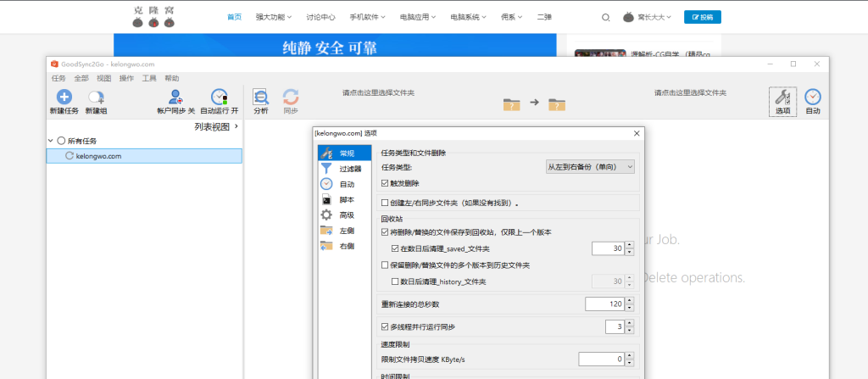Select the Auto (自动) options page
The image size is (868, 379).
(343, 185)
